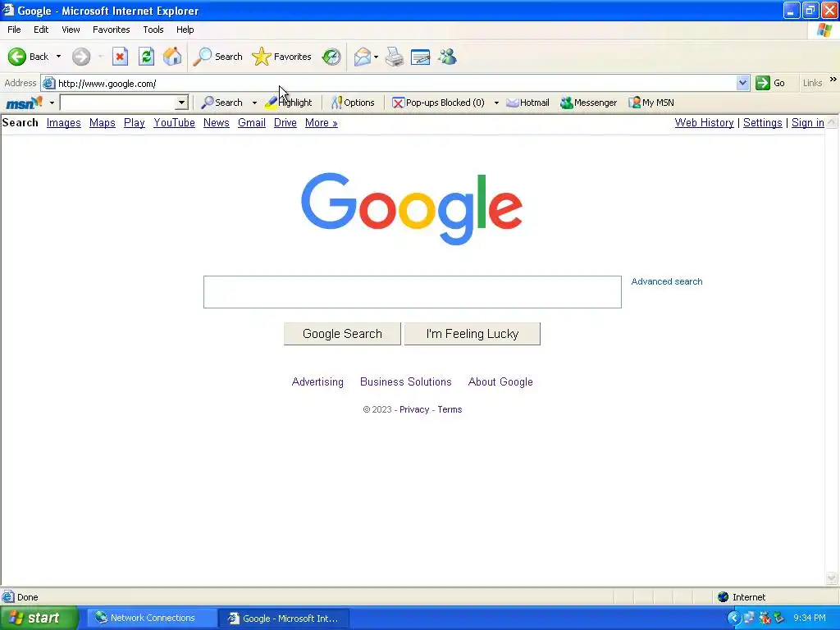
Task: Toggle the Highlight tool in MSN toolbar
Action: (288, 103)
